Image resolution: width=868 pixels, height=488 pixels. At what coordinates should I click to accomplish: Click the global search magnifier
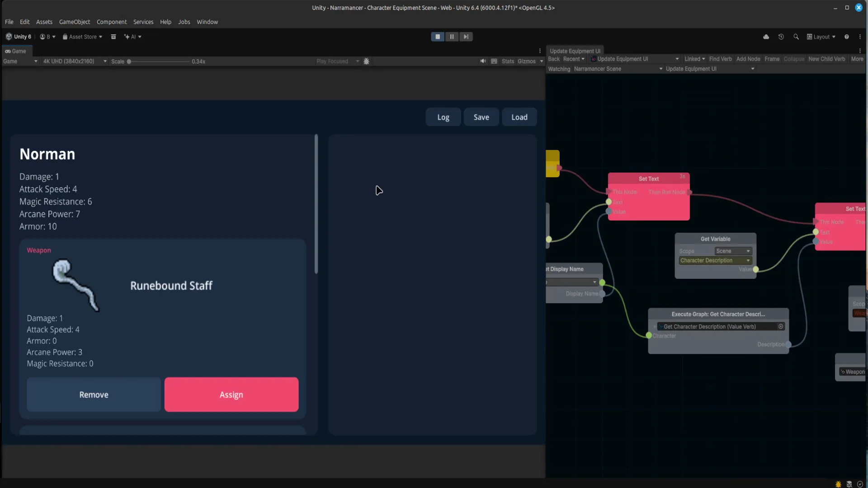tap(796, 37)
